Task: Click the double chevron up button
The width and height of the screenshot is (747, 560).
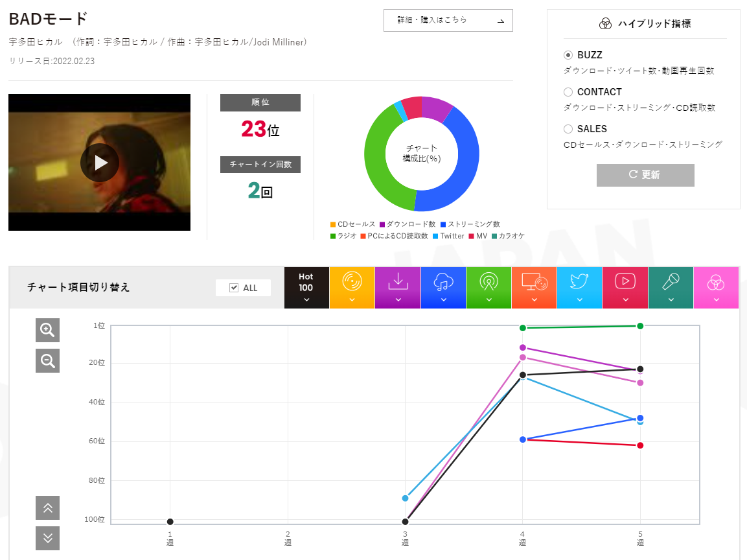Action: point(48,507)
